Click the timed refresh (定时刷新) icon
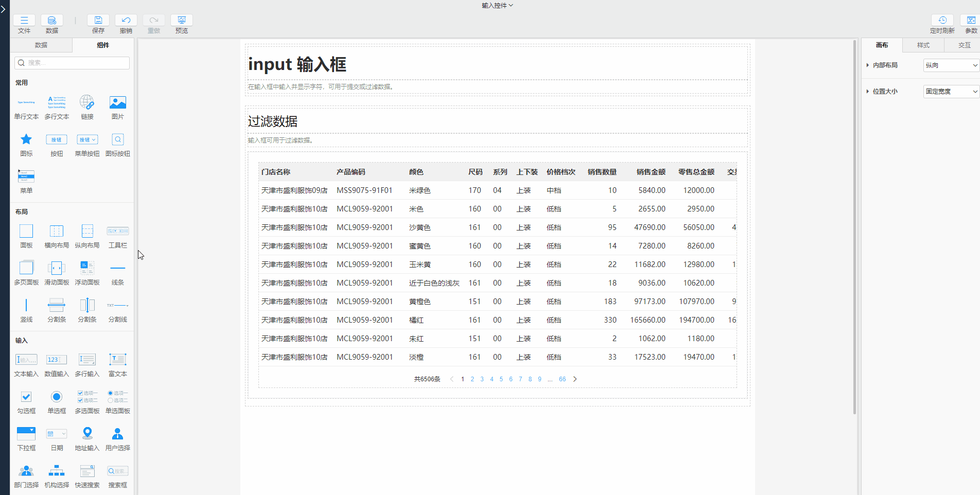The height and width of the screenshot is (495, 980). [x=942, y=21]
